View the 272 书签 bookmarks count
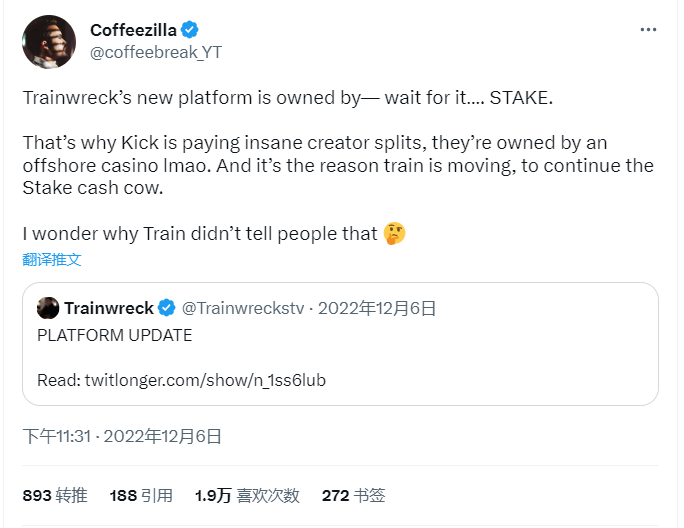This screenshot has width=684, height=528. tap(353, 495)
